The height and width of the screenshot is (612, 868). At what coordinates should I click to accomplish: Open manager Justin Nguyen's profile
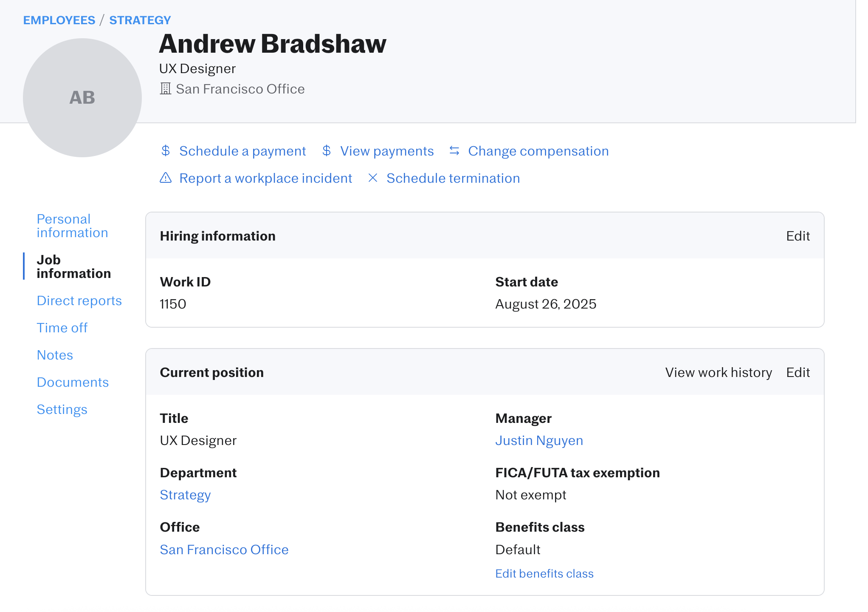(539, 440)
